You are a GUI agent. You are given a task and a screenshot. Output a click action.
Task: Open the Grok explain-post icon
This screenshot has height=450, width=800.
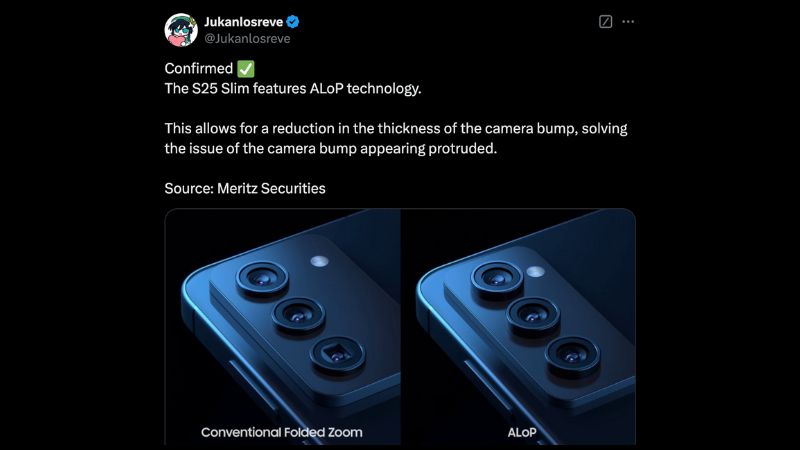click(605, 21)
